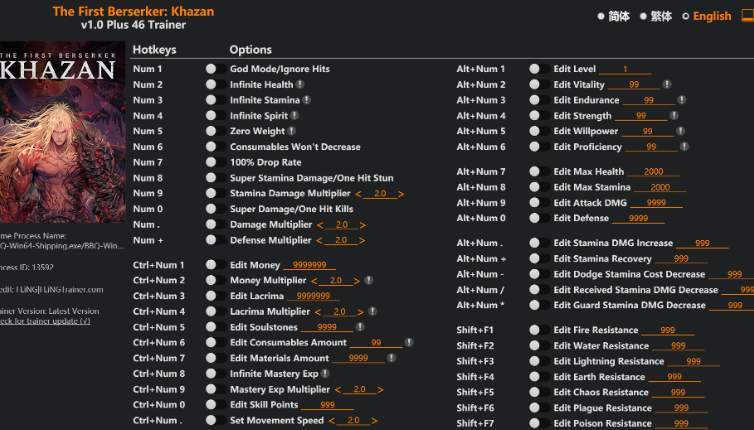
Task: Turn on Super Damage/One Hit Kills
Action: point(211,209)
